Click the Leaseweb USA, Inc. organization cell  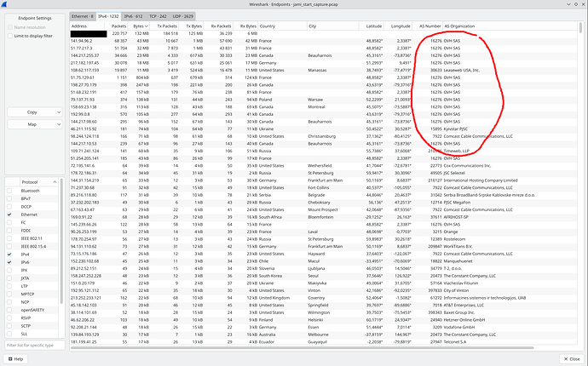[462, 70]
